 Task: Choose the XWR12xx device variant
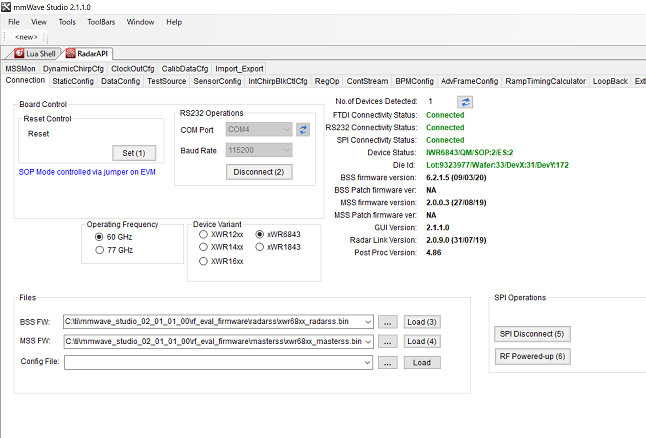coord(203,234)
